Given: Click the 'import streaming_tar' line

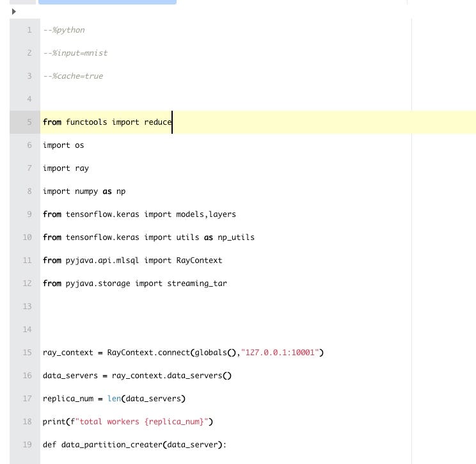Looking at the screenshot, I should pos(135,284).
